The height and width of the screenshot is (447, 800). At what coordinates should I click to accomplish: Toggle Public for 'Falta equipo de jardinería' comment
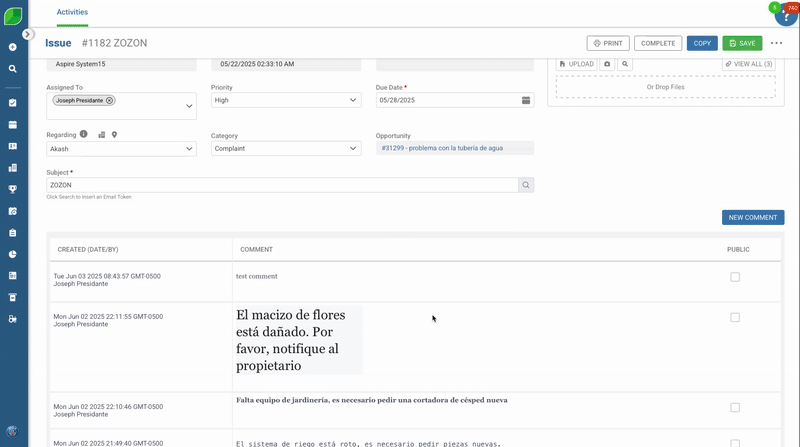[735, 408]
